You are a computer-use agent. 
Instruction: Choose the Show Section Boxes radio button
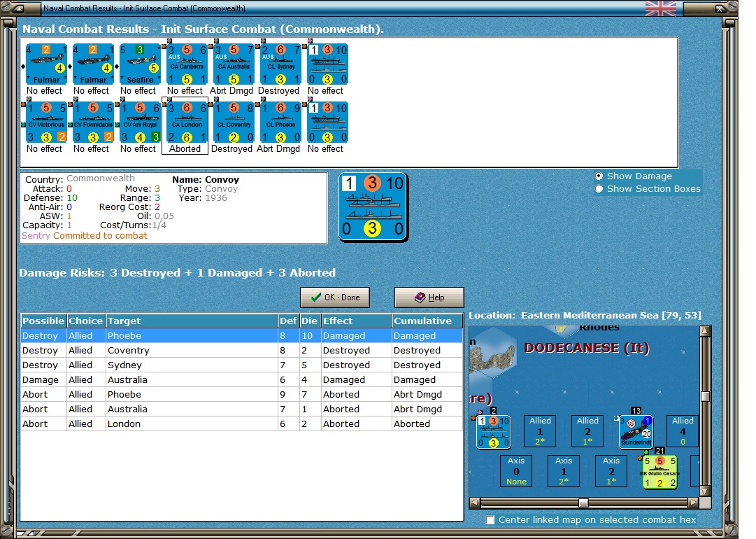(599, 189)
